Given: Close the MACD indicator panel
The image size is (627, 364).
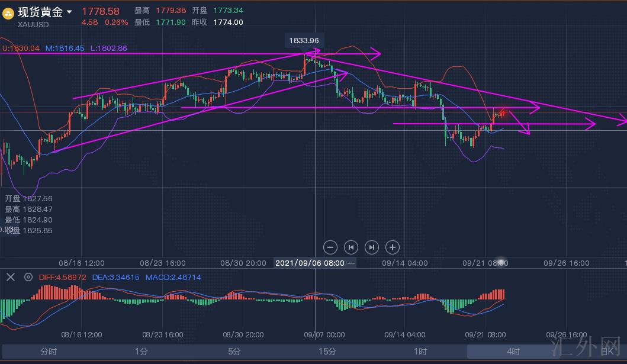Looking at the screenshot, I should pyautogui.click(x=10, y=276).
